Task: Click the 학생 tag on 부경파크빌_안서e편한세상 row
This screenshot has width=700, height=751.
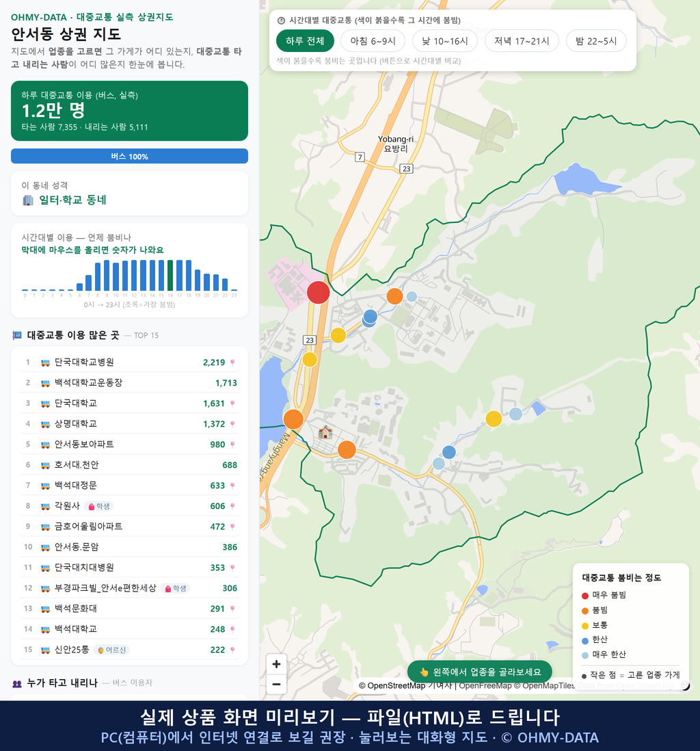Action: coord(175,588)
